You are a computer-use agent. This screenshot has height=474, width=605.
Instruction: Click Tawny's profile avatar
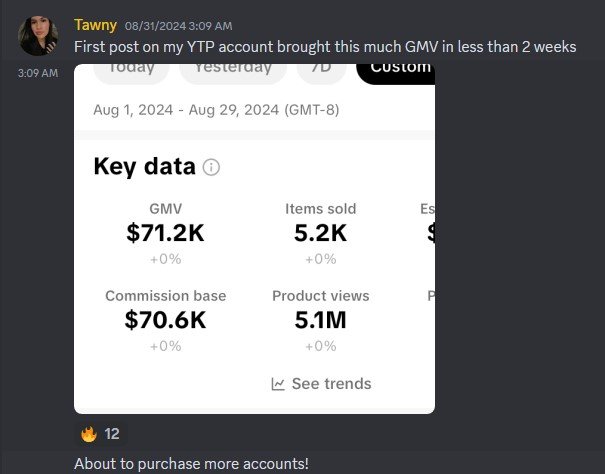(x=38, y=36)
